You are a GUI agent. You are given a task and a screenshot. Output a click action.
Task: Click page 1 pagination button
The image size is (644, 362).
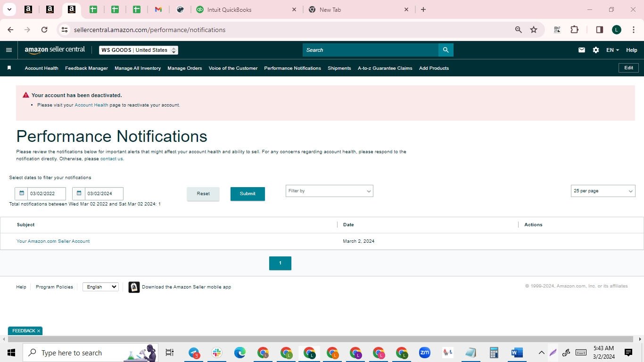280,263
